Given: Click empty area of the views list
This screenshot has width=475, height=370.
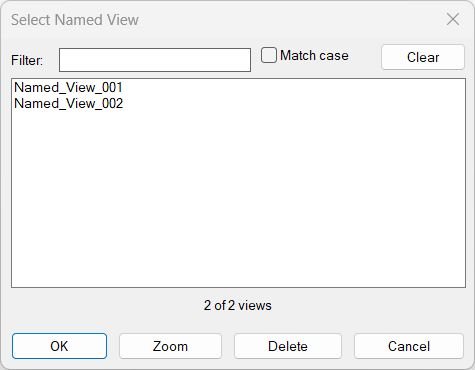Looking at the screenshot, I should (238, 200).
